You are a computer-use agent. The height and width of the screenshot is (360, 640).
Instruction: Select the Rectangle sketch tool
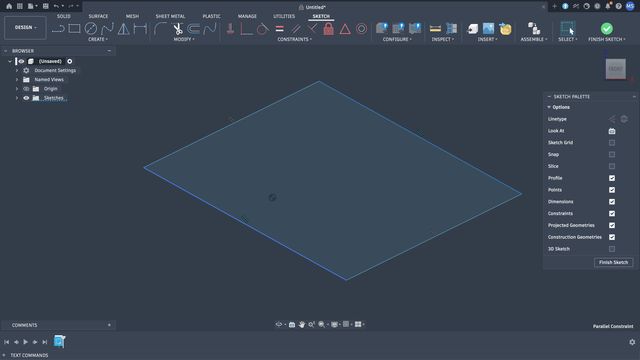(74, 29)
